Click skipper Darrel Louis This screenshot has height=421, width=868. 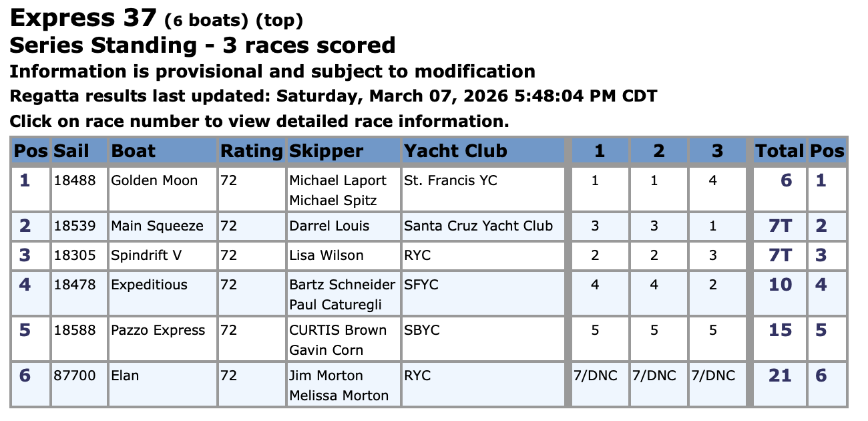pyautogui.click(x=326, y=226)
